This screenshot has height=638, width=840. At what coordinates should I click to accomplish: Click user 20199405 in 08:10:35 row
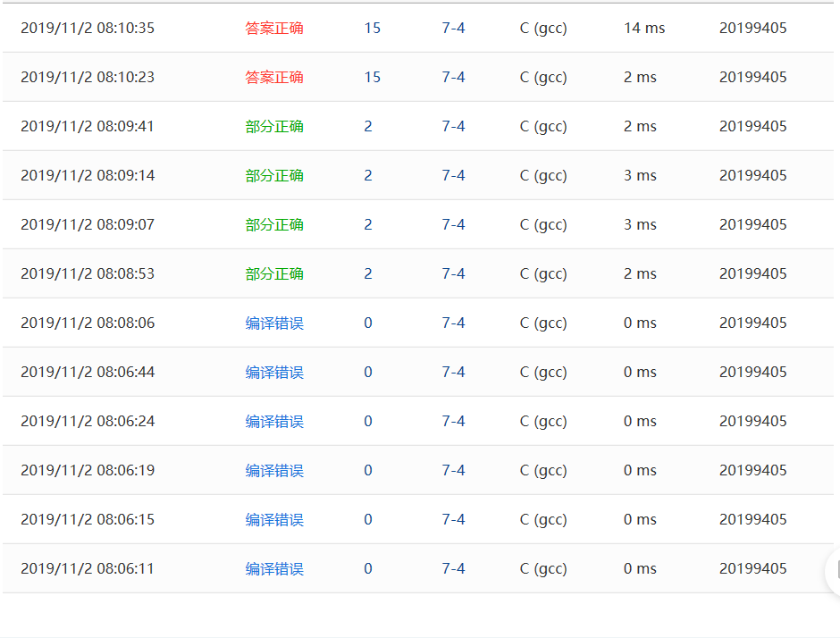[753, 28]
